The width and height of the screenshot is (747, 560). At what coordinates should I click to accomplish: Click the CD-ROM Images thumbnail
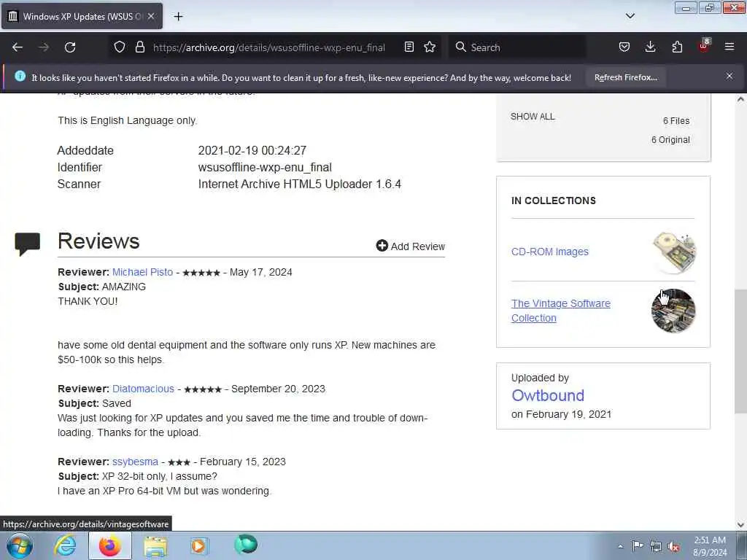point(673,252)
